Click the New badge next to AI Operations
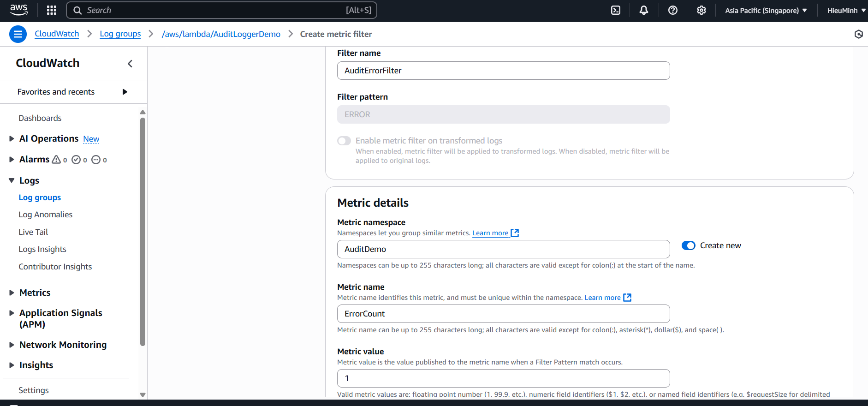Viewport: 868px width, 406px height. pos(91,139)
